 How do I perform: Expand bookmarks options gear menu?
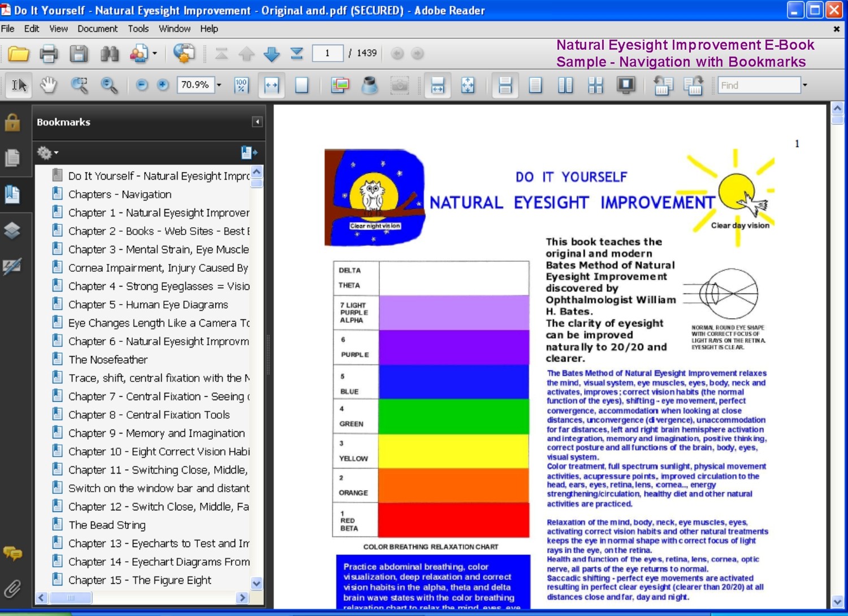(47, 153)
